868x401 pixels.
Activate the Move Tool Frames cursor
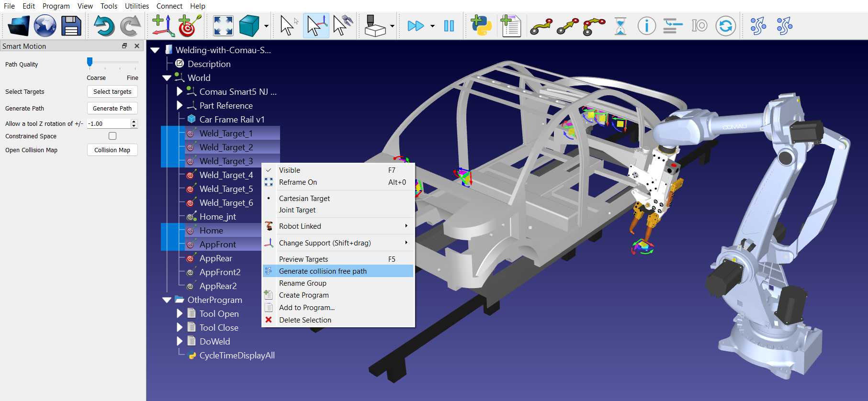coord(343,26)
